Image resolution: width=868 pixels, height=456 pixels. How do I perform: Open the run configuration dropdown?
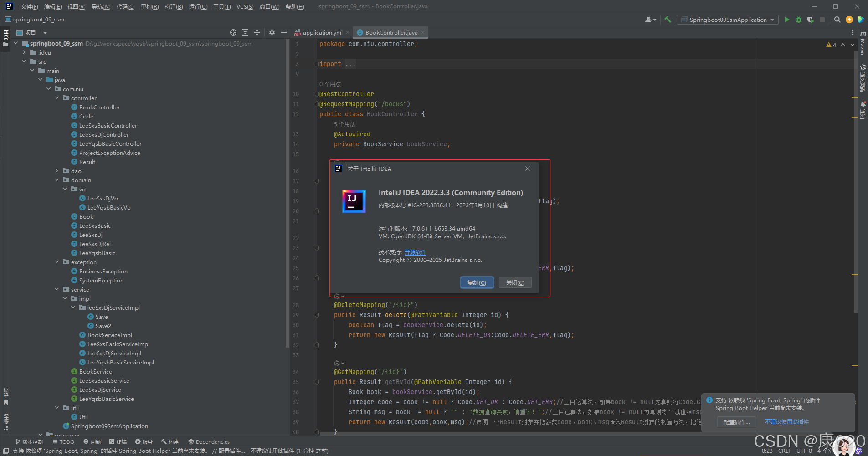pos(728,20)
